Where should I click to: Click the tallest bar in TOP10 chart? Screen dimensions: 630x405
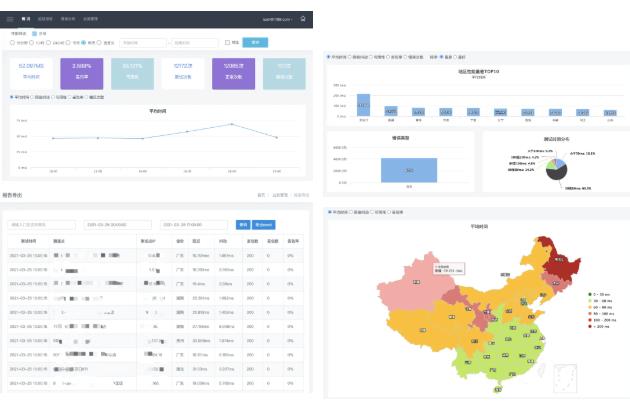tap(363, 105)
